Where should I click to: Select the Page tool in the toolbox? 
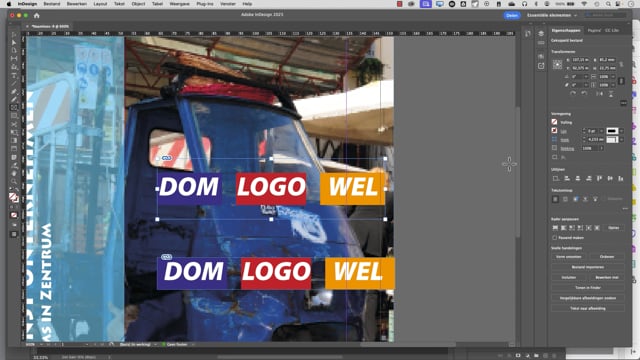(14, 51)
